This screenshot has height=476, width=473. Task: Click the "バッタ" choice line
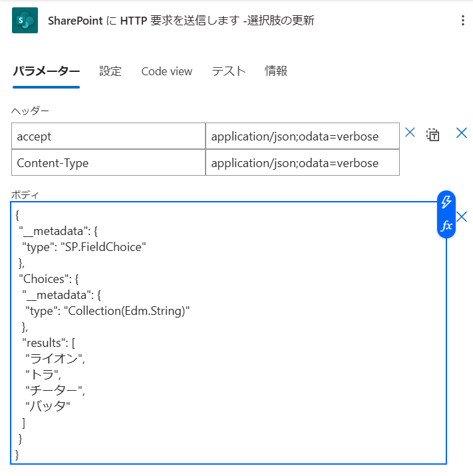(x=48, y=406)
